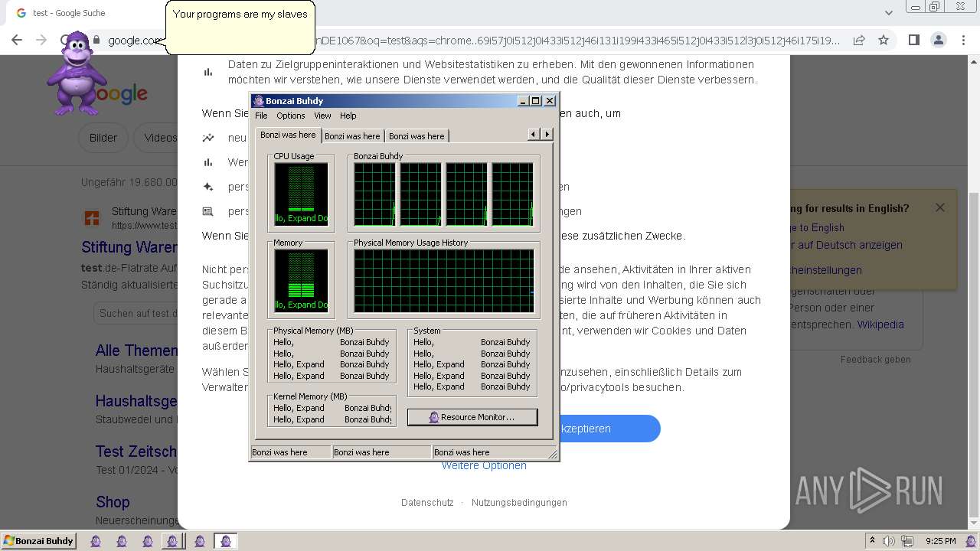Open the Wikipedia link in the knowledge panel
Viewport: 980px width, 551px height.
880,324
